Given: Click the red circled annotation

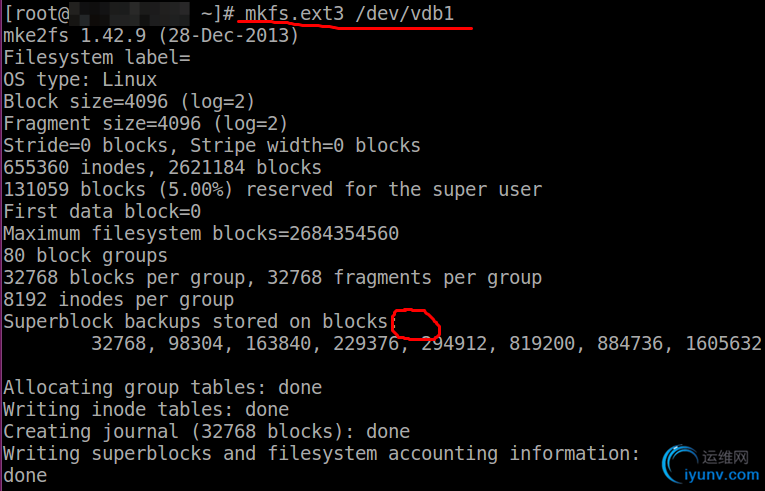Looking at the screenshot, I should pyautogui.click(x=416, y=324).
